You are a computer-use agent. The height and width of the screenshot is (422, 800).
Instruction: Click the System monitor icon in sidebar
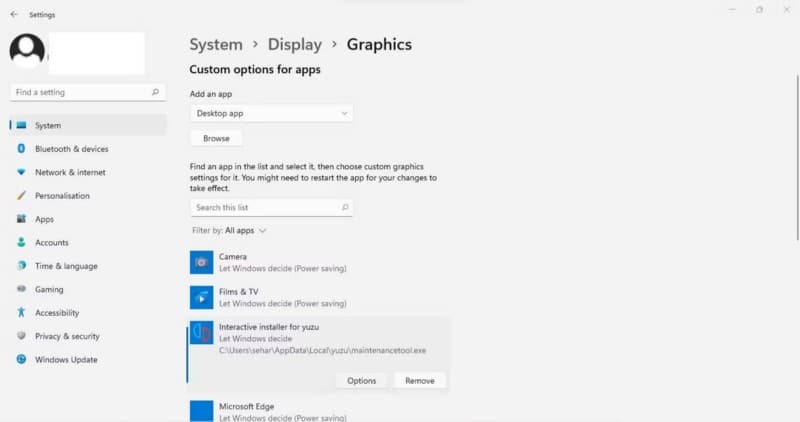click(x=21, y=125)
